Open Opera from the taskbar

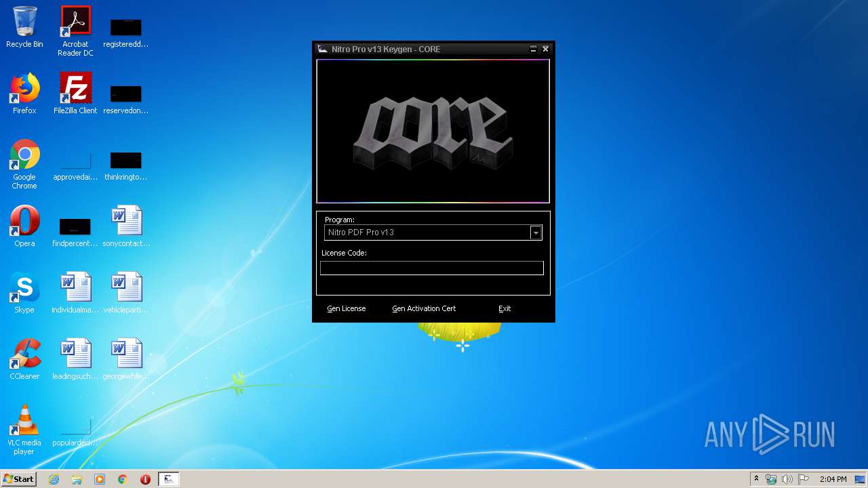145,479
